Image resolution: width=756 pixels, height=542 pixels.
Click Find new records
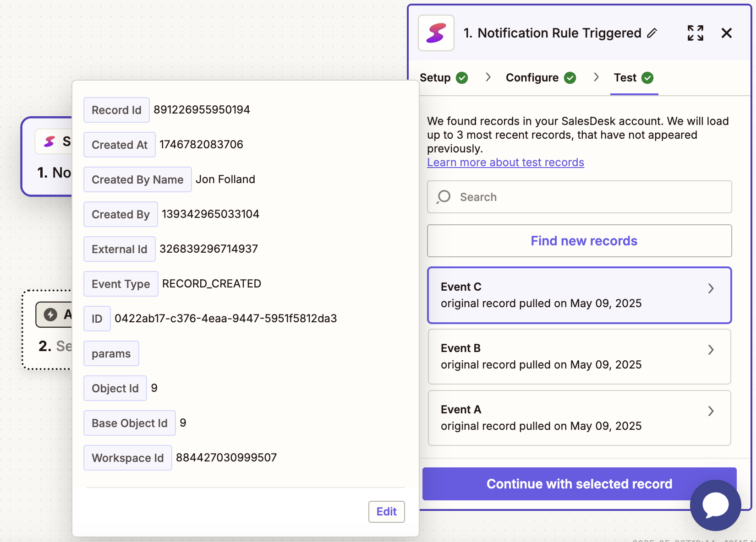583,240
